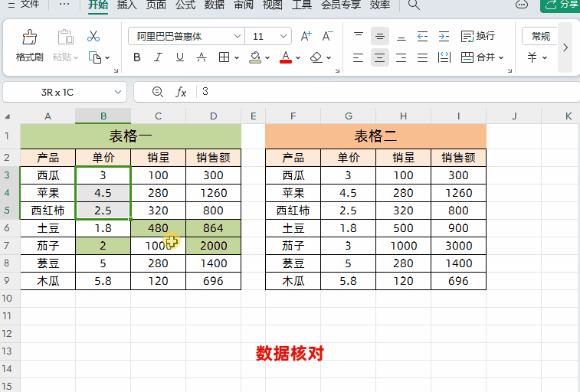Toggle Italic formatting
580x392 pixels.
[159, 57]
